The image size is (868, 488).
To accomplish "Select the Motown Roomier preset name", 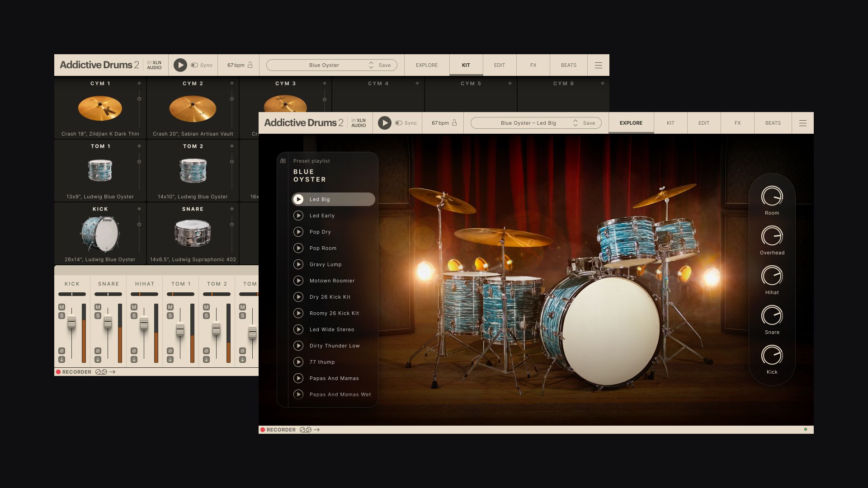I will pos(332,281).
